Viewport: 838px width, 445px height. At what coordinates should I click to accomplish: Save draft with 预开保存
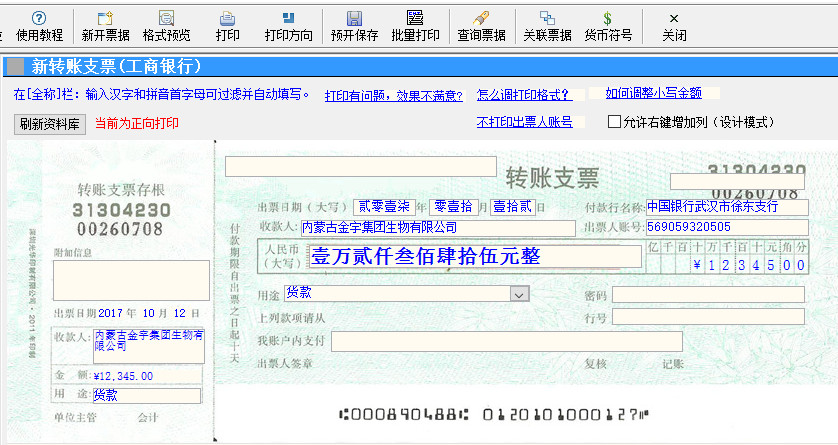354,27
